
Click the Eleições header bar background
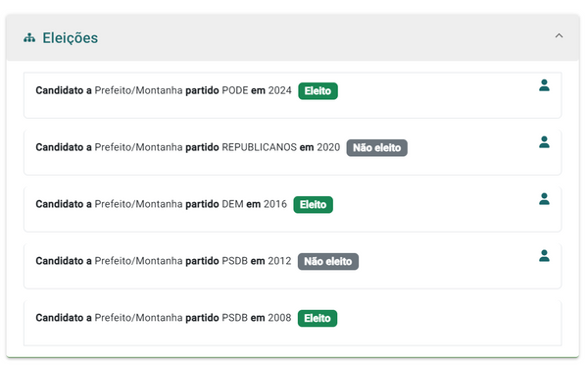292,38
